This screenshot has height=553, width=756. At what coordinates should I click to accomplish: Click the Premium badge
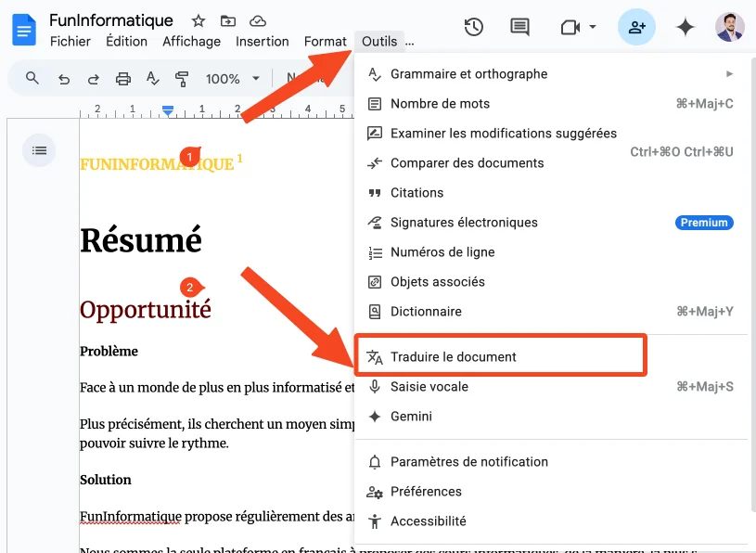tap(704, 223)
